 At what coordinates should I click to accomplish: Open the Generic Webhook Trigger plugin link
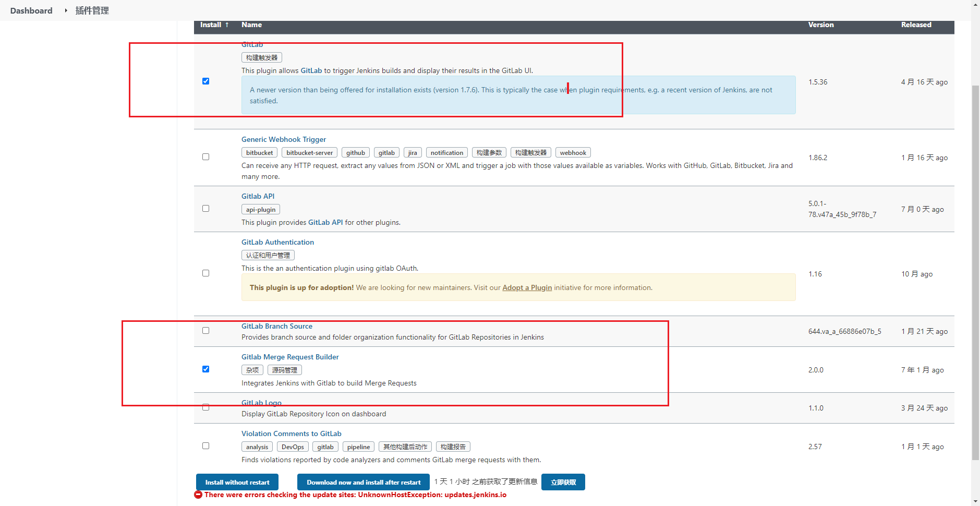(x=284, y=139)
